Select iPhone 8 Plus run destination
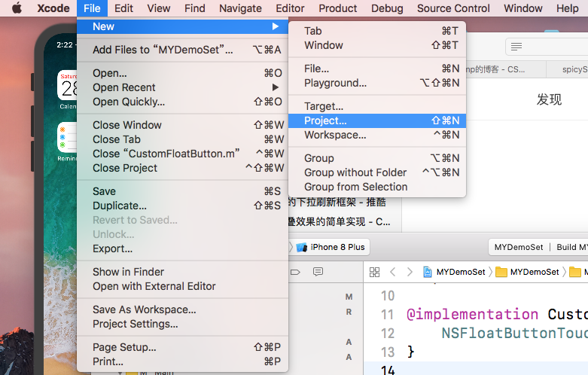Image resolution: width=588 pixels, height=375 pixels. pyautogui.click(x=331, y=247)
